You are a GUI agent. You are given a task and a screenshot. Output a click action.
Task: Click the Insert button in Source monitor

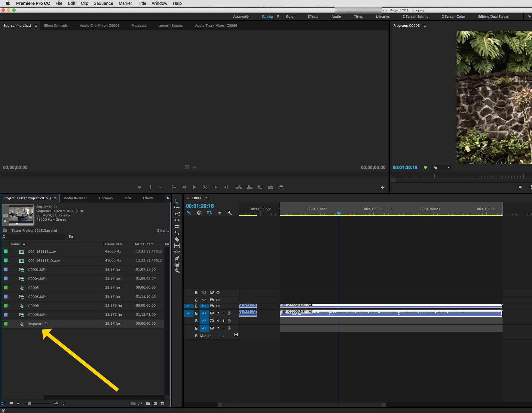point(239,187)
